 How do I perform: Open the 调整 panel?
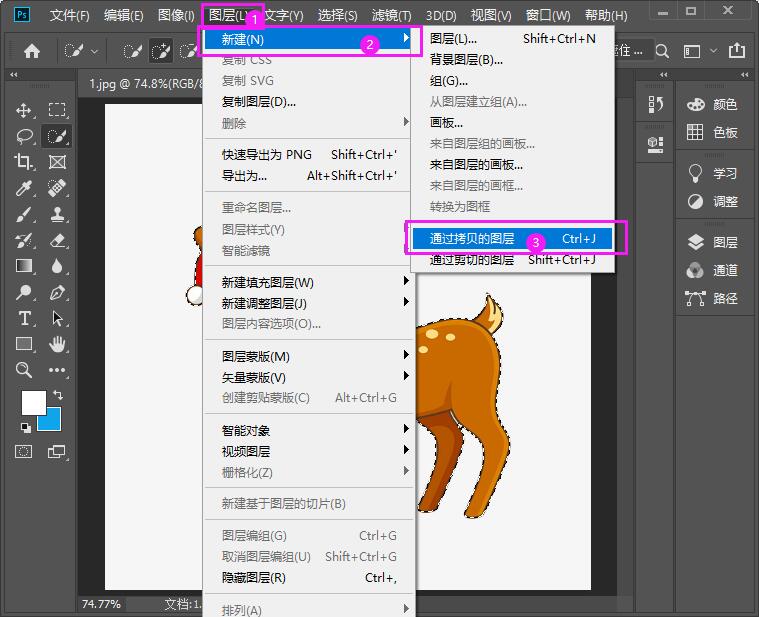pos(713,201)
